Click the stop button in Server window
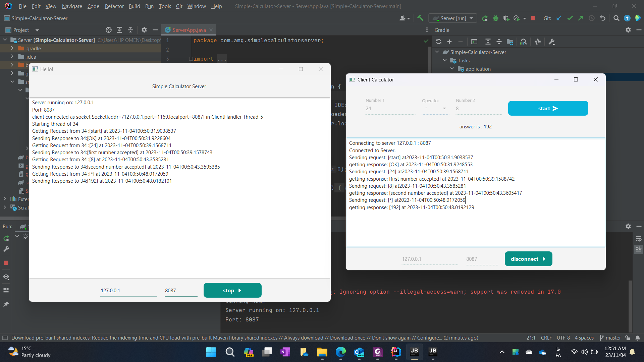The image size is (644, 362). pyautogui.click(x=232, y=290)
